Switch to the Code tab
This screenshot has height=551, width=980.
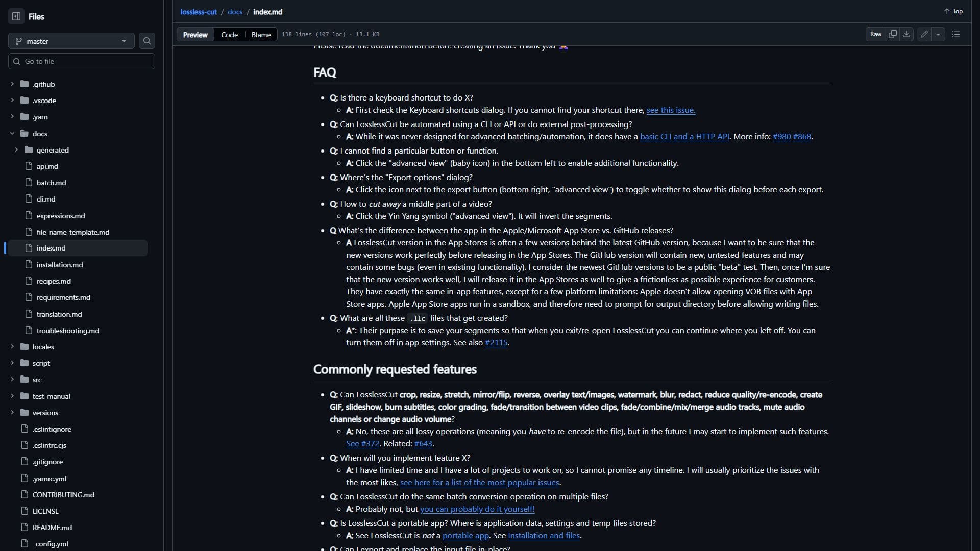(x=229, y=34)
